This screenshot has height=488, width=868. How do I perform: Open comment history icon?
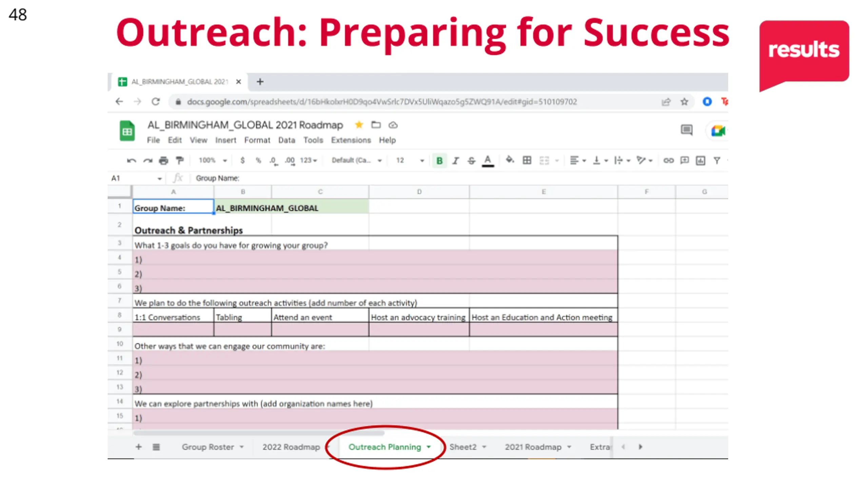(x=687, y=130)
